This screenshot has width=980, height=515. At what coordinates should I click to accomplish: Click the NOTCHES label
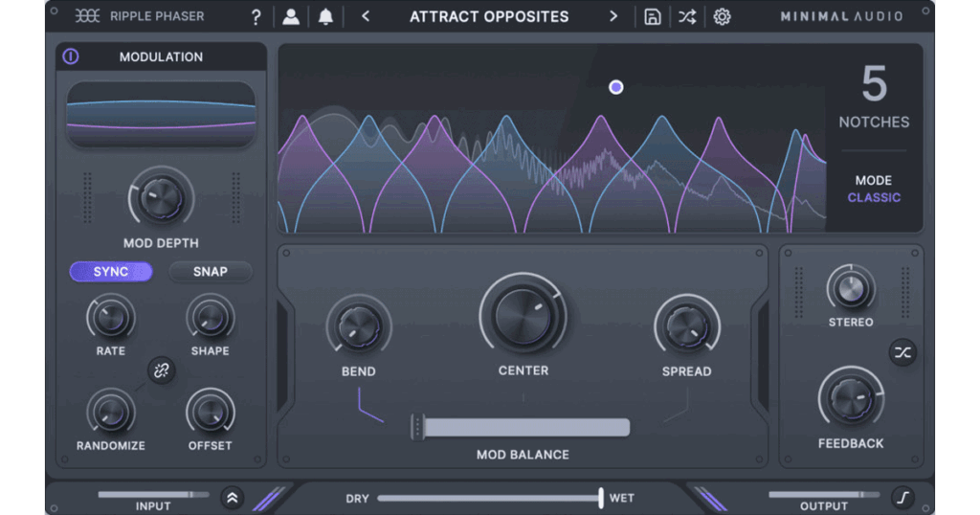[874, 122]
